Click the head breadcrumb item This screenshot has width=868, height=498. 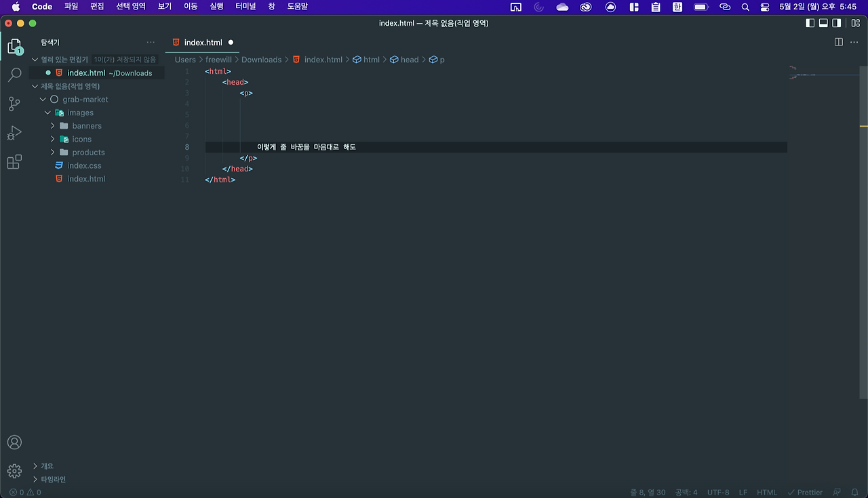pyautogui.click(x=408, y=60)
